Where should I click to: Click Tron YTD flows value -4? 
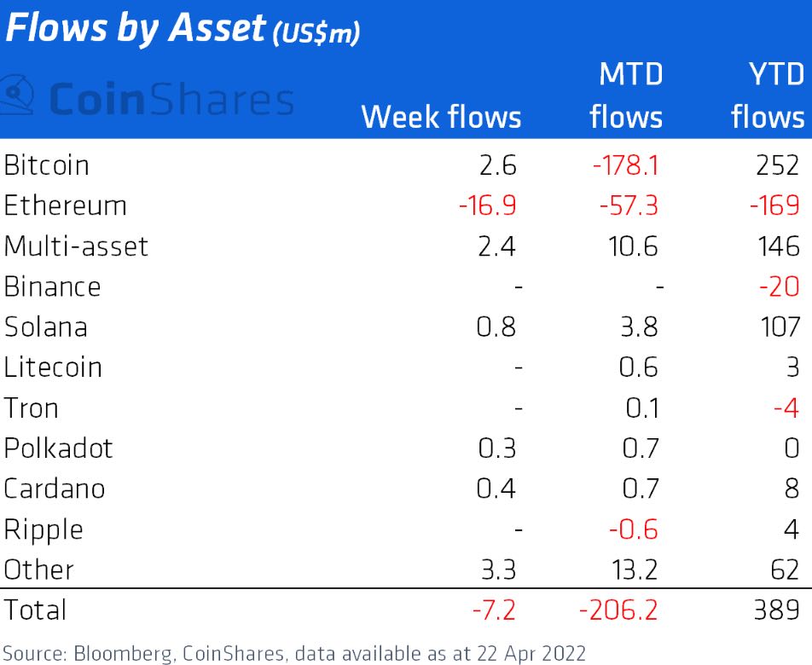click(x=786, y=408)
